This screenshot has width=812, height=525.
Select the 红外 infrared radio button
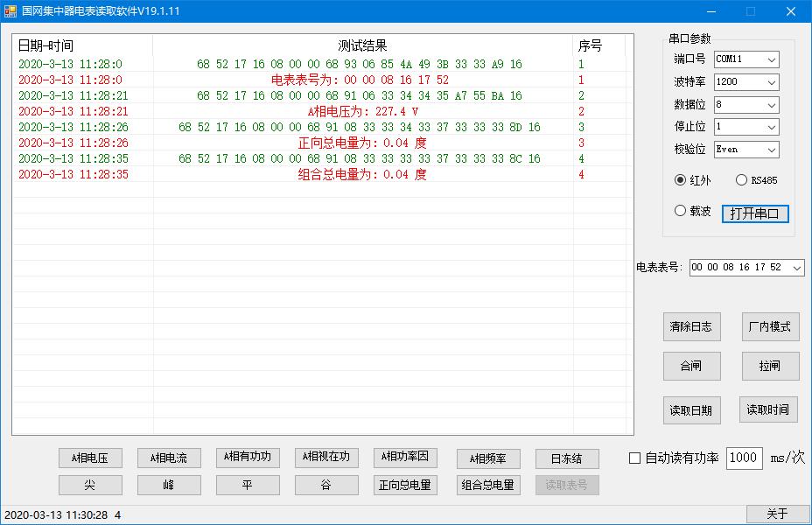pyautogui.click(x=679, y=180)
